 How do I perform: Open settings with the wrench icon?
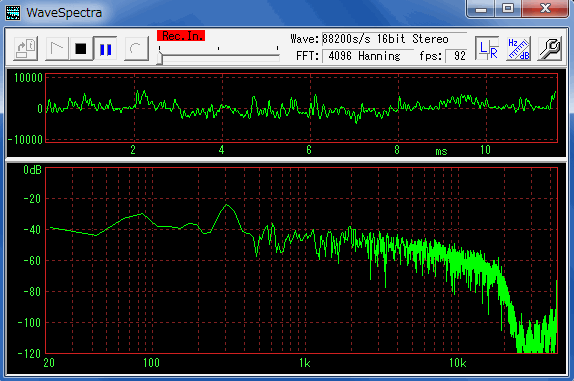pos(549,49)
